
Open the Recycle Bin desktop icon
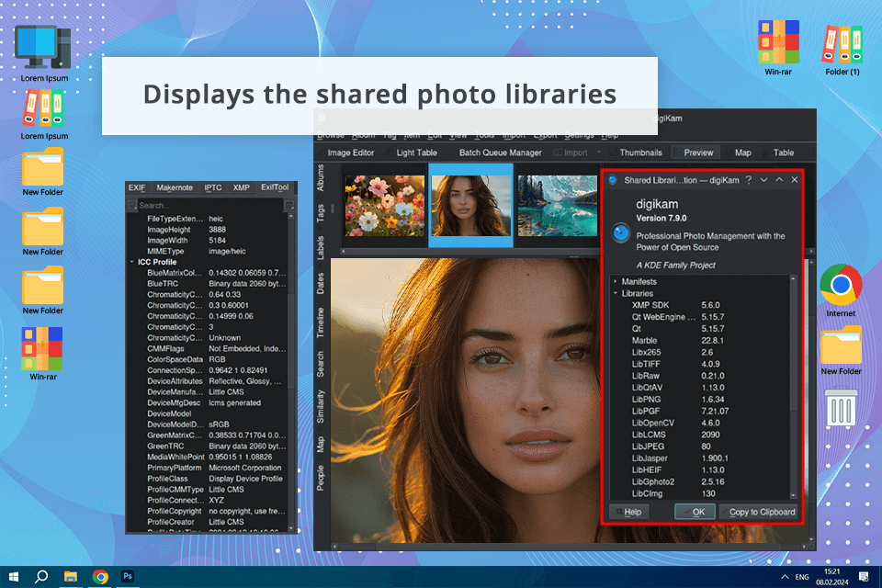point(841,407)
